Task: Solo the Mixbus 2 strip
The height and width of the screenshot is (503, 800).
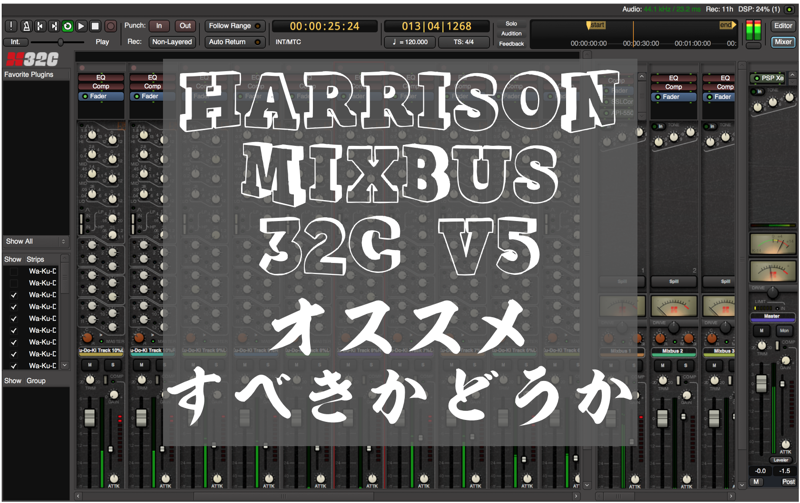Action: [x=685, y=365]
